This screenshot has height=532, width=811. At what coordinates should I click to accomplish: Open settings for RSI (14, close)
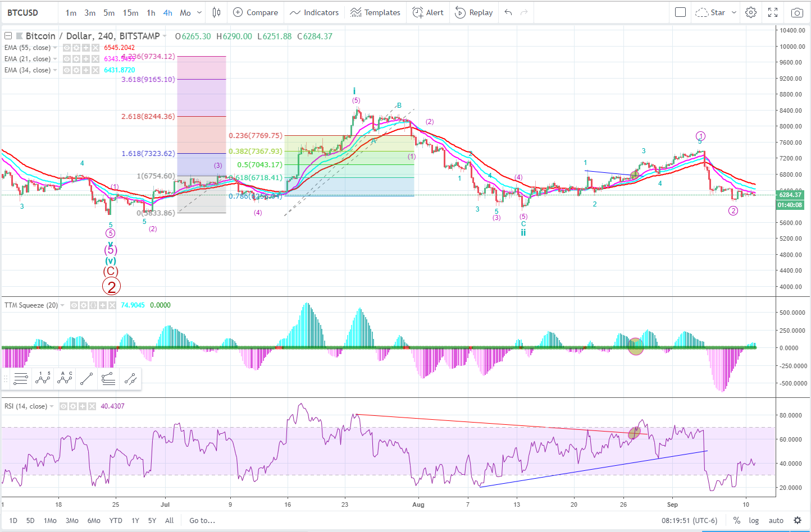click(73, 406)
